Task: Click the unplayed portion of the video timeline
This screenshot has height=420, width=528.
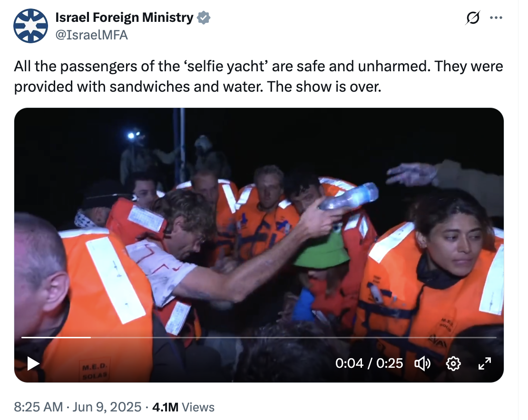Action: tap(293, 337)
